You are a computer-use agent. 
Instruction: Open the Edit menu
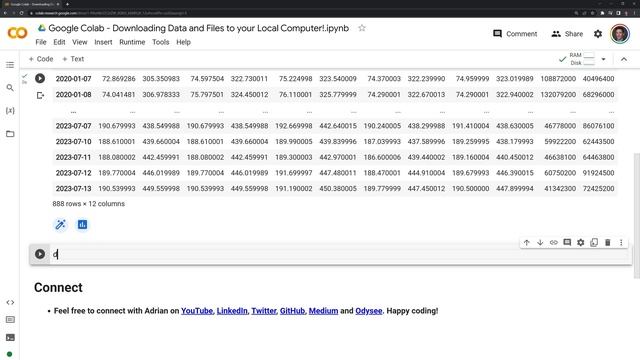(x=59, y=42)
